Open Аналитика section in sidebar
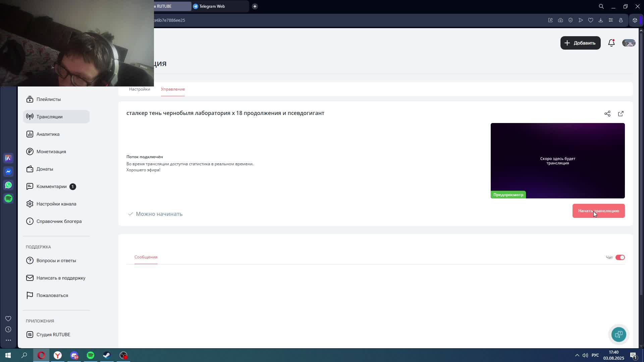Viewport: 644px width, 362px height. coord(48,134)
